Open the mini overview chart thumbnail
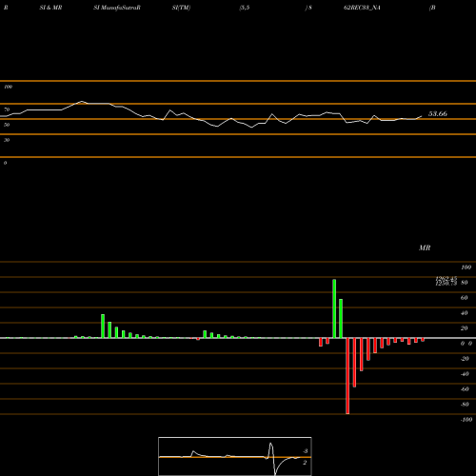 (x=235, y=456)
